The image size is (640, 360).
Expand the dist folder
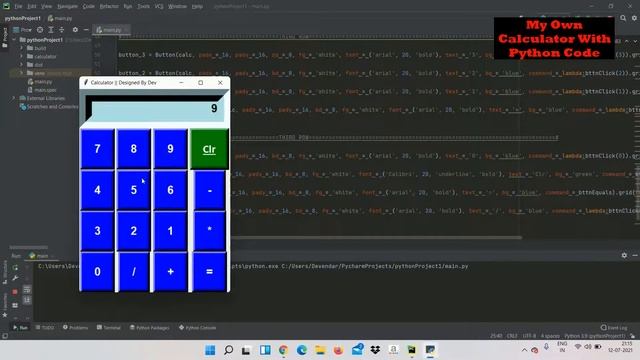coord(22,64)
